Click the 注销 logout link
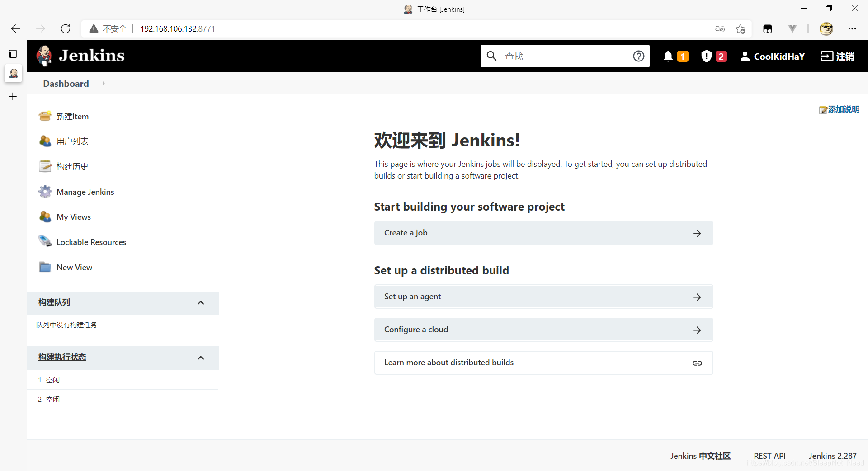This screenshot has height=471, width=868. tap(845, 56)
